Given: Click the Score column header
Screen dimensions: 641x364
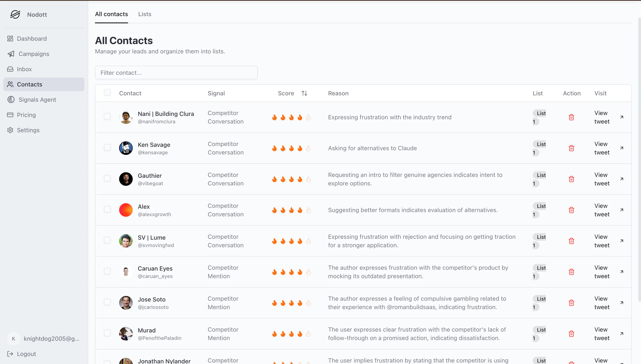Looking at the screenshot, I should (x=286, y=93).
